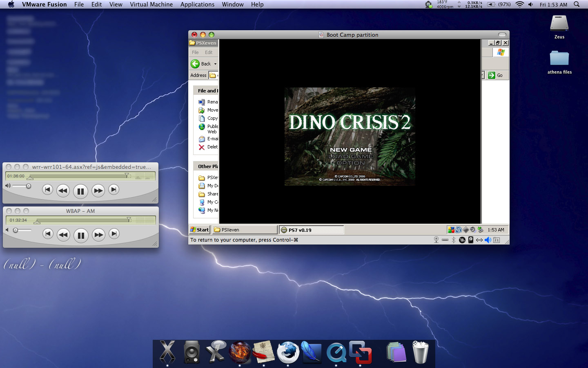Open File menu in PSXeven Explorer window

point(195,52)
